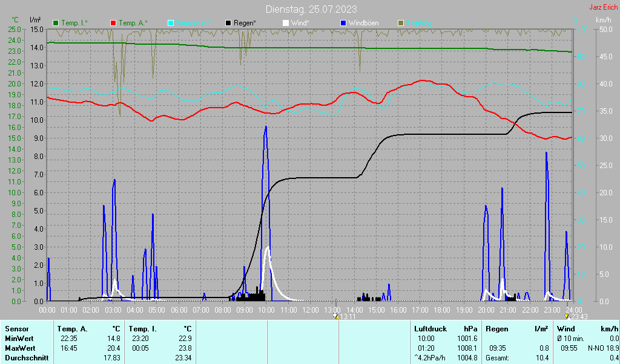Click the '25.0' value on temperature axis
The image size is (620, 364).
click(15, 30)
